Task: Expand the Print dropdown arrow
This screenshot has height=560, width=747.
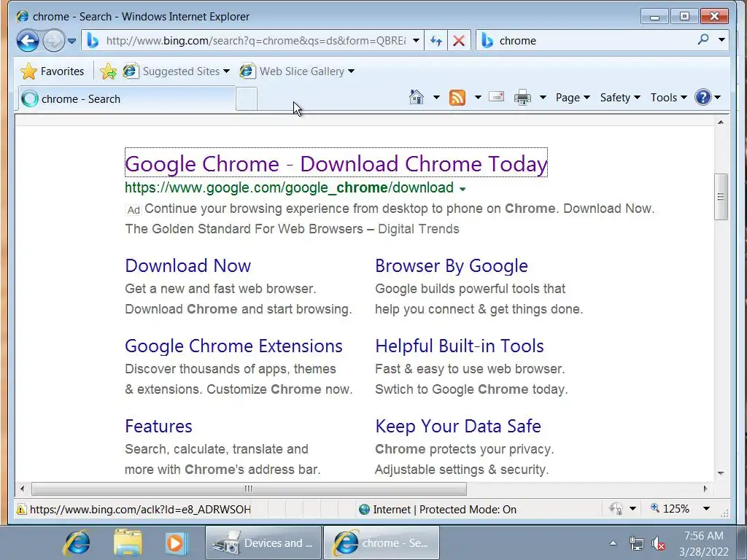Action: point(543,98)
